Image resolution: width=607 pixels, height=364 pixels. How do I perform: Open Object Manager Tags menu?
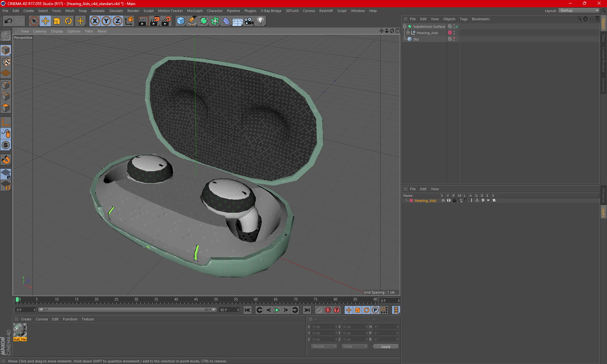(x=463, y=19)
